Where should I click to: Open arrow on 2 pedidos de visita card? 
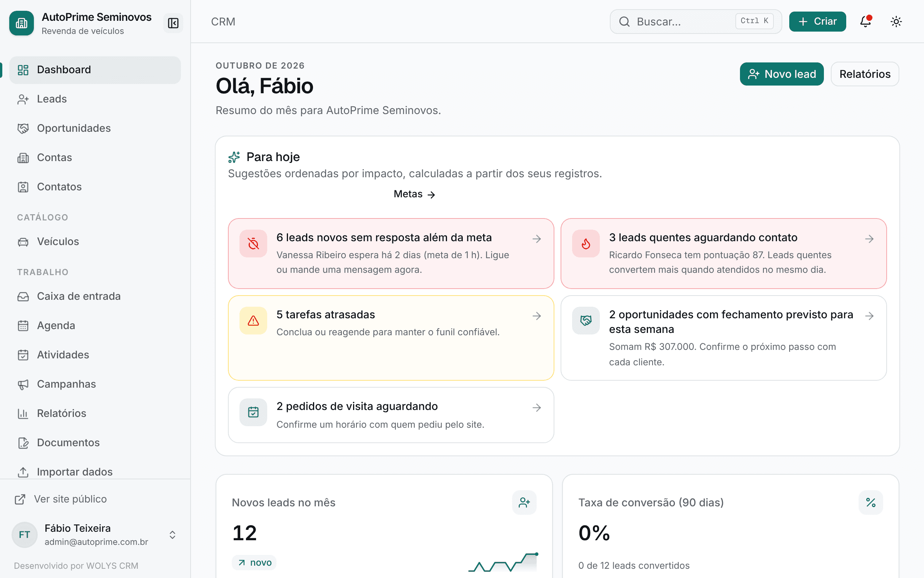pos(537,408)
